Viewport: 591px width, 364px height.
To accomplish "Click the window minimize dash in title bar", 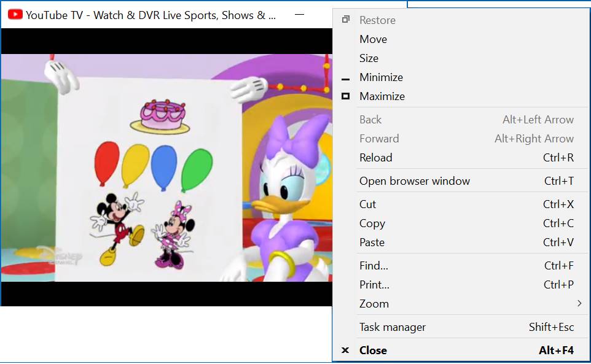I will click(299, 15).
